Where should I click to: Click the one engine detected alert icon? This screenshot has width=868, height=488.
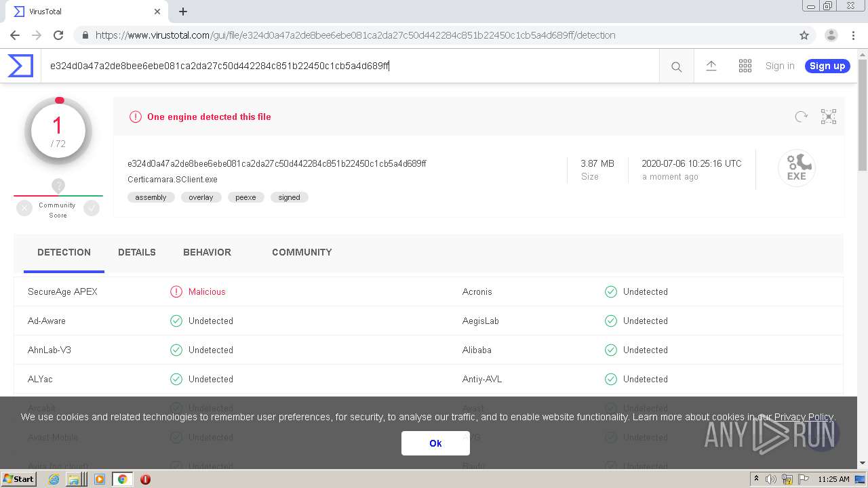pyautogui.click(x=136, y=117)
